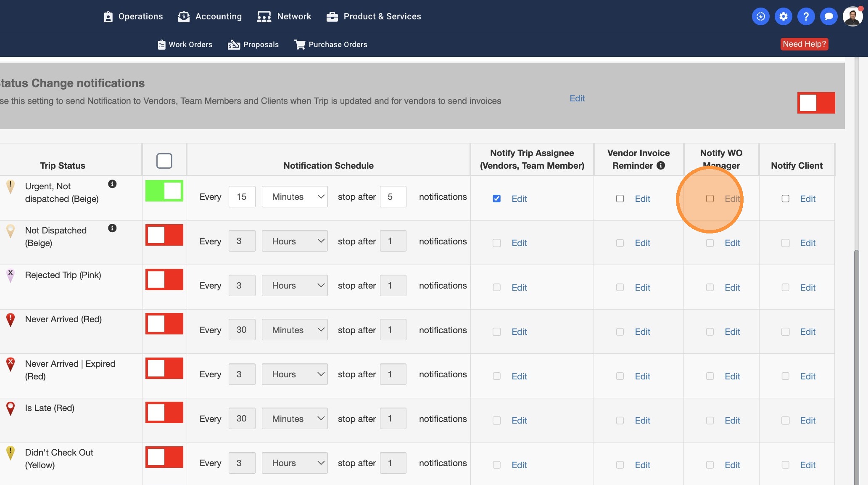The image size is (868, 485).
Task: Toggle Status Change notifications red master switch
Action: coord(816,103)
